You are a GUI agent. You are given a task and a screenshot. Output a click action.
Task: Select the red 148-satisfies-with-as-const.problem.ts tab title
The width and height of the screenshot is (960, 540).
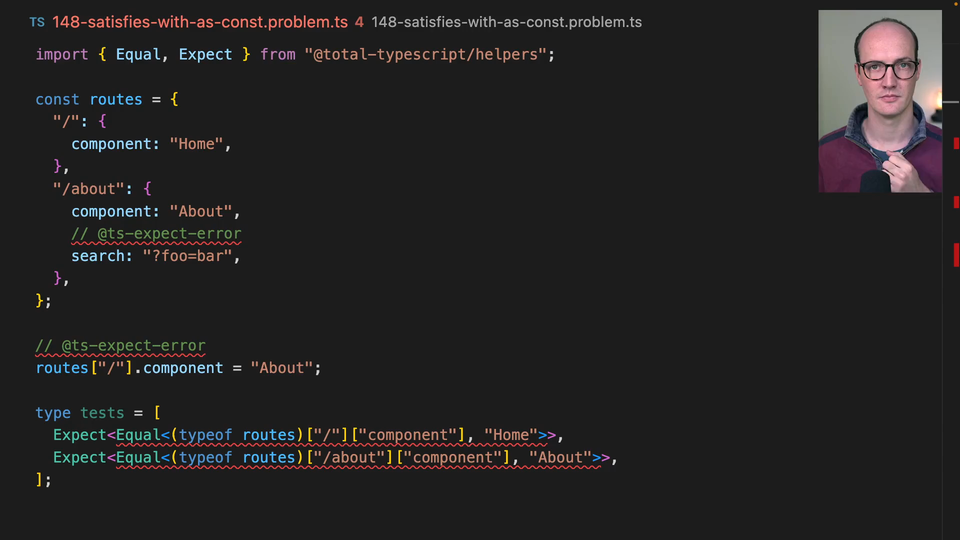tap(200, 22)
